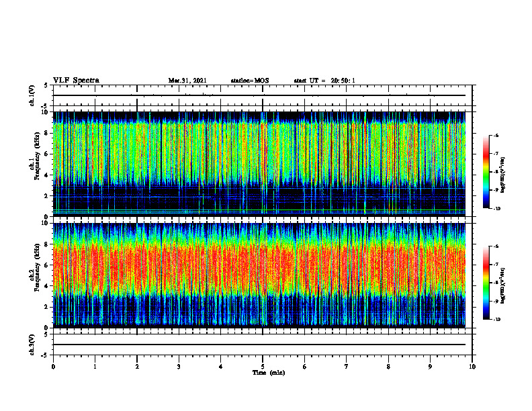Click the "VLF Spectra" plot title
Viewport: 532px width, 411px height.
[76, 80]
